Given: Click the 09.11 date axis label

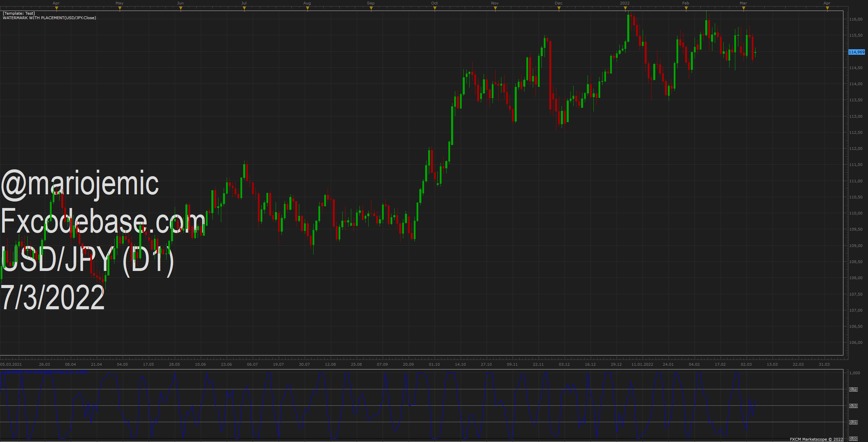Looking at the screenshot, I should [512, 364].
